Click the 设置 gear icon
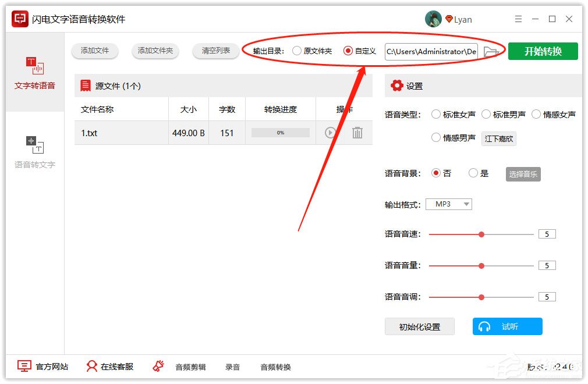This screenshot has width=588, height=384. [399, 86]
